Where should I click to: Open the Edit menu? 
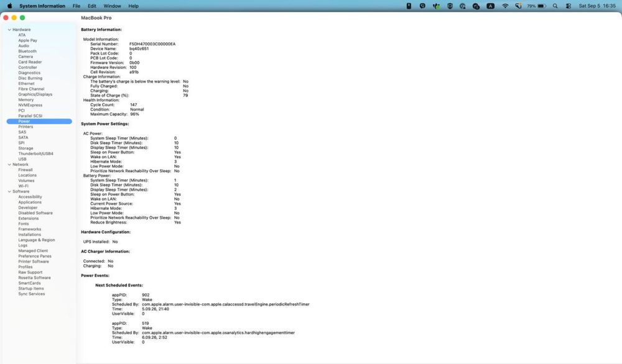[x=92, y=6]
